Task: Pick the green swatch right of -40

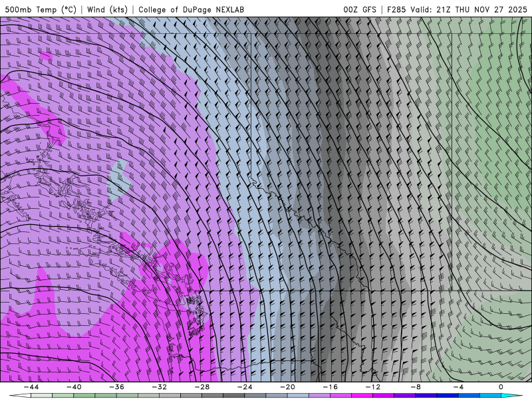Action: tap(84, 395)
